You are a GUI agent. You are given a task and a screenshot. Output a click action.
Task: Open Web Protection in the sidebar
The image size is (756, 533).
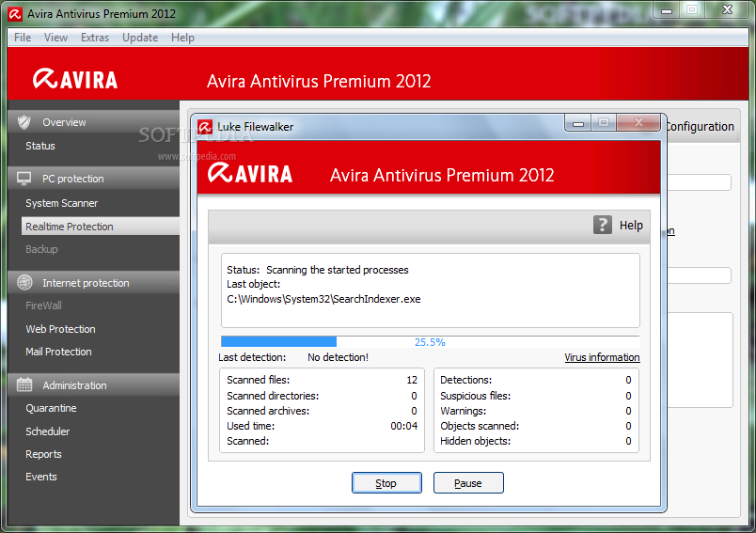tap(61, 329)
